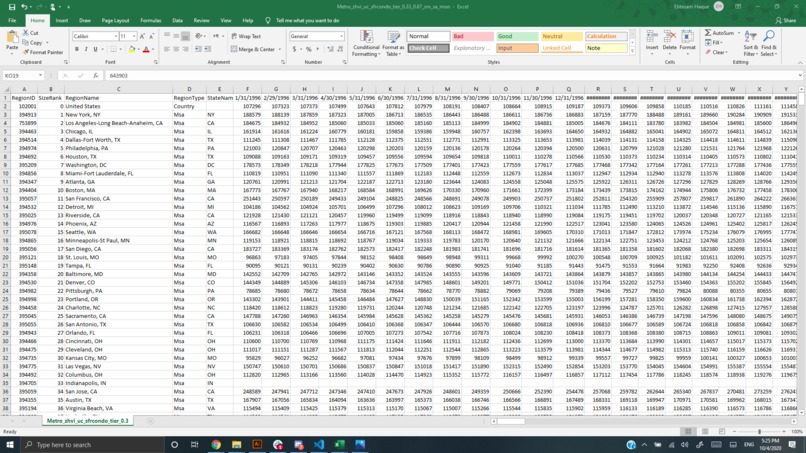Apply the fill color bucket

point(132,49)
